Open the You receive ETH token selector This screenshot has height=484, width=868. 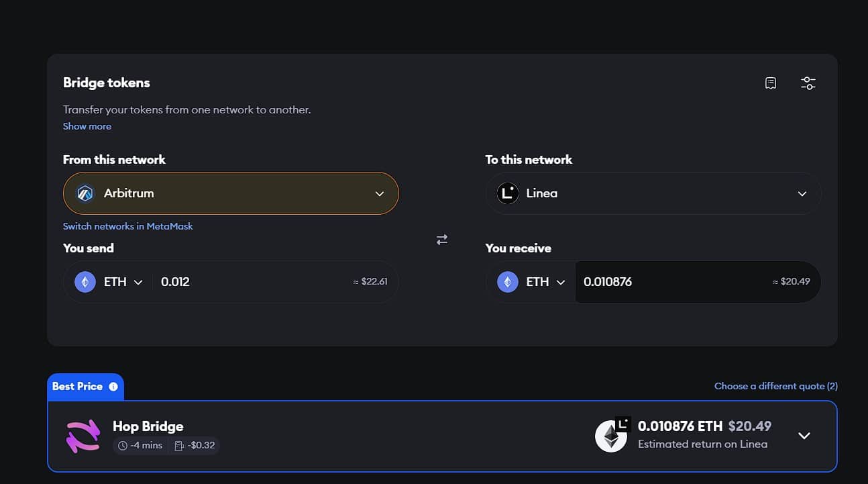531,282
